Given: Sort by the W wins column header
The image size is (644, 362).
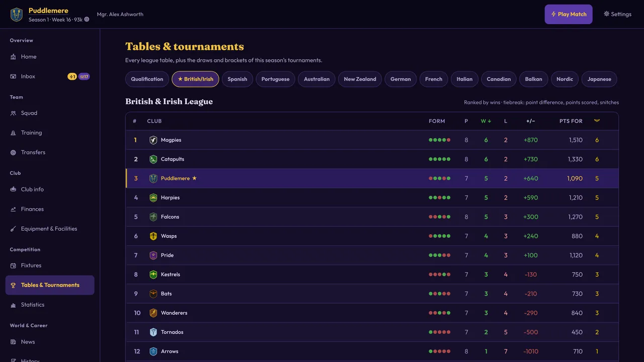Looking at the screenshot, I should 486,121.
